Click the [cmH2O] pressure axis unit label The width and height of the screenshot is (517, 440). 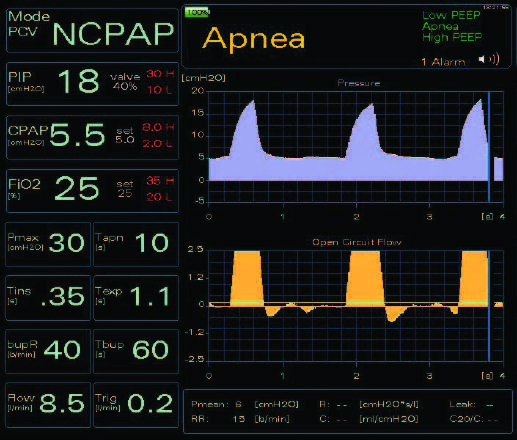[203, 78]
